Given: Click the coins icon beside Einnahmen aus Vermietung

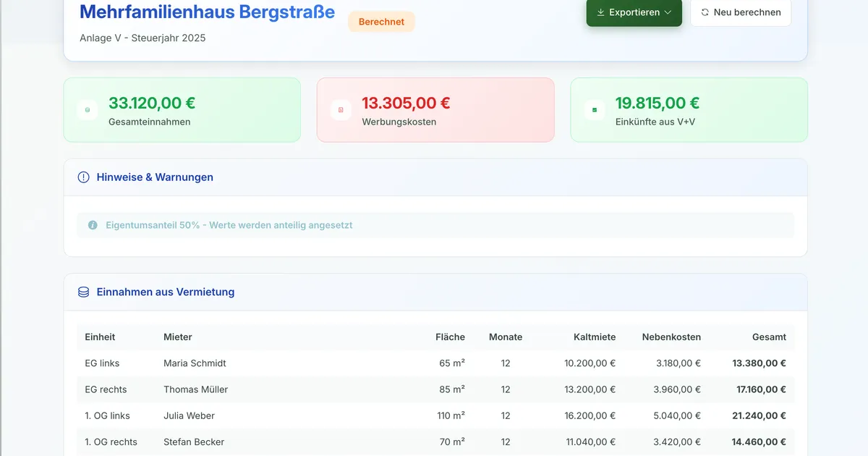Looking at the screenshot, I should point(83,292).
